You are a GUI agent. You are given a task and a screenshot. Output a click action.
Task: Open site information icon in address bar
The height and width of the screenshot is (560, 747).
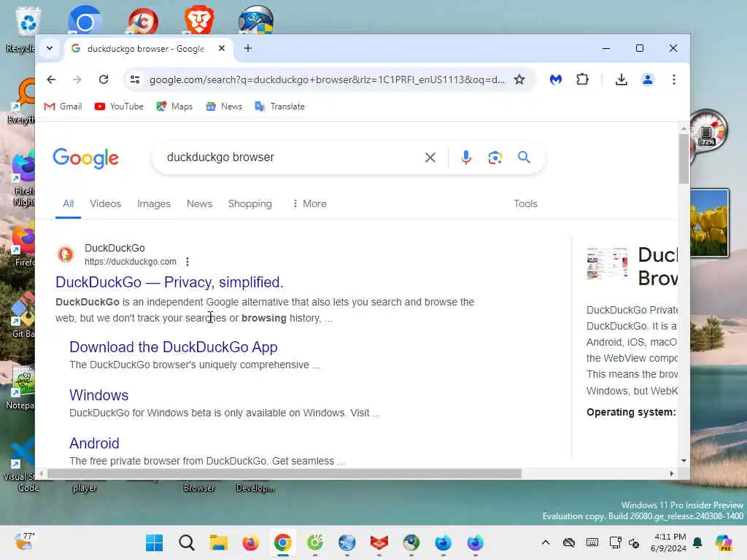(x=135, y=79)
